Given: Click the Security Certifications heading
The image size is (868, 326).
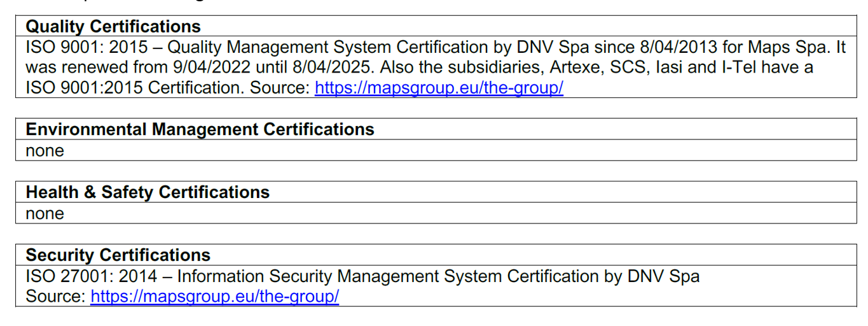Looking at the screenshot, I should point(118,255).
